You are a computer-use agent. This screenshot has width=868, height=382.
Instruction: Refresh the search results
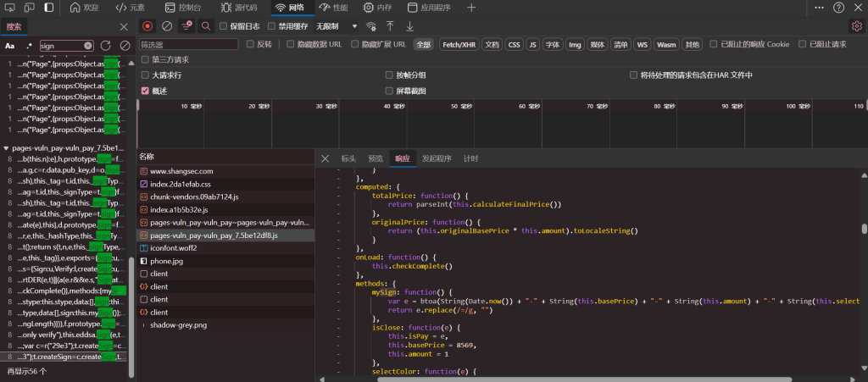[x=106, y=45]
